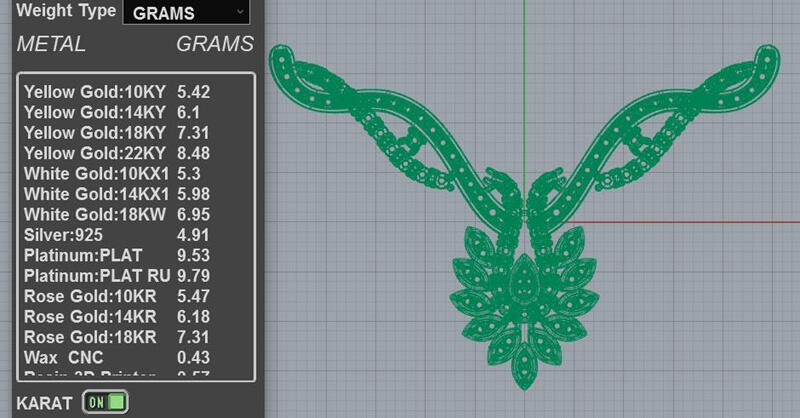Click the METAL column header
800x418 pixels.
point(51,44)
